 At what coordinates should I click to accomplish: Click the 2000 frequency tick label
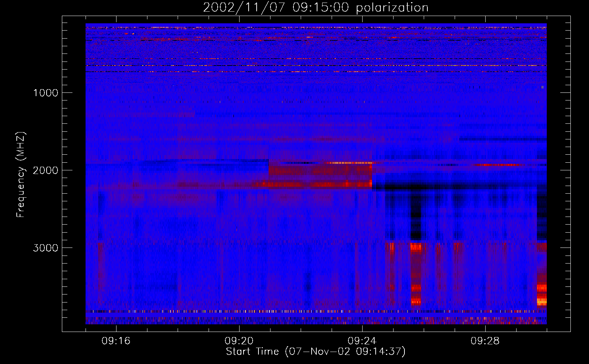click(46, 170)
